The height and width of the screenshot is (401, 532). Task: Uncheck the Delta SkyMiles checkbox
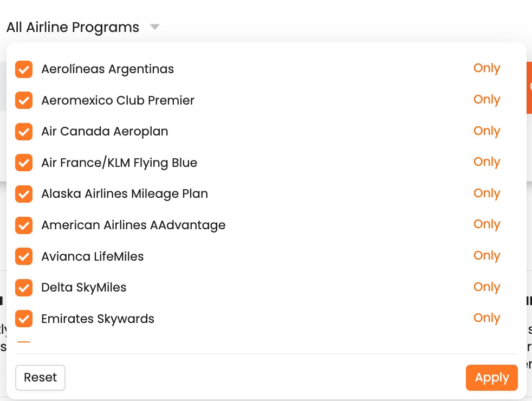point(23,287)
